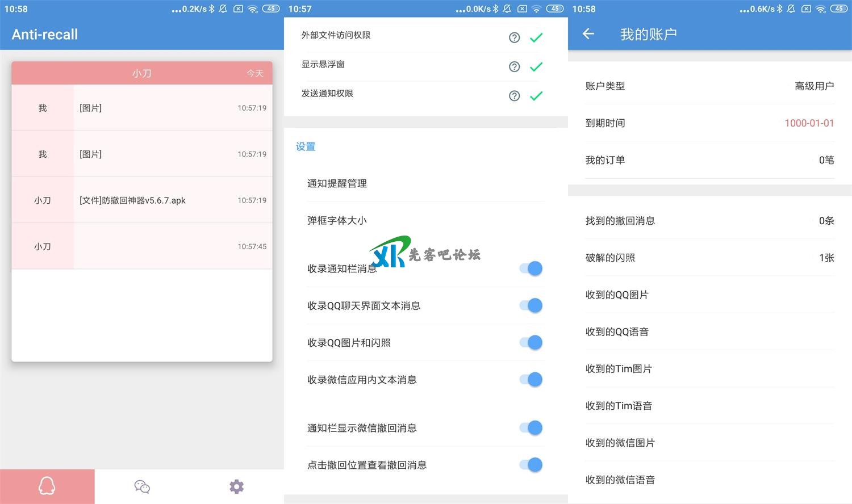
Task: Disable 收录QQ聊天界面文本消息 switch
Action: pos(532,305)
